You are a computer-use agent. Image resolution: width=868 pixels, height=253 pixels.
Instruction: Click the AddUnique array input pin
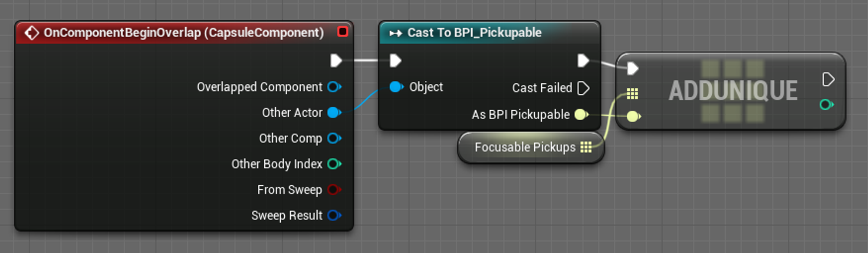click(x=632, y=93)
